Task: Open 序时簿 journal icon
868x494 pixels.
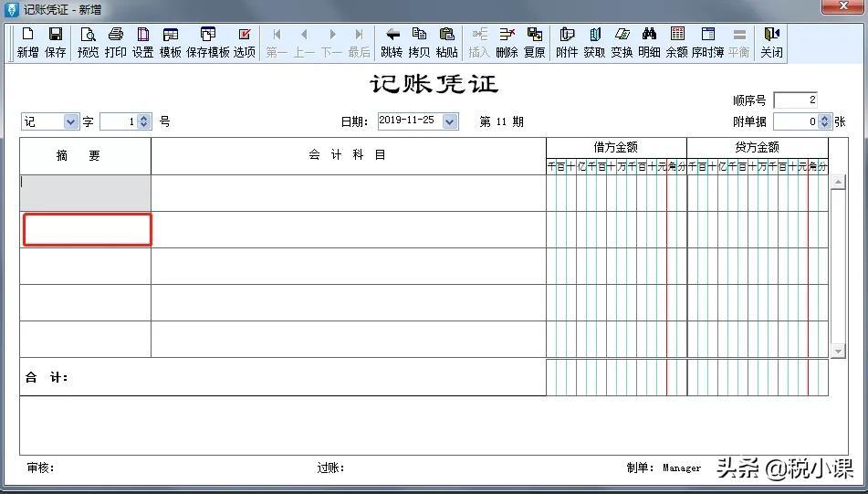Action: pos(708,42)
